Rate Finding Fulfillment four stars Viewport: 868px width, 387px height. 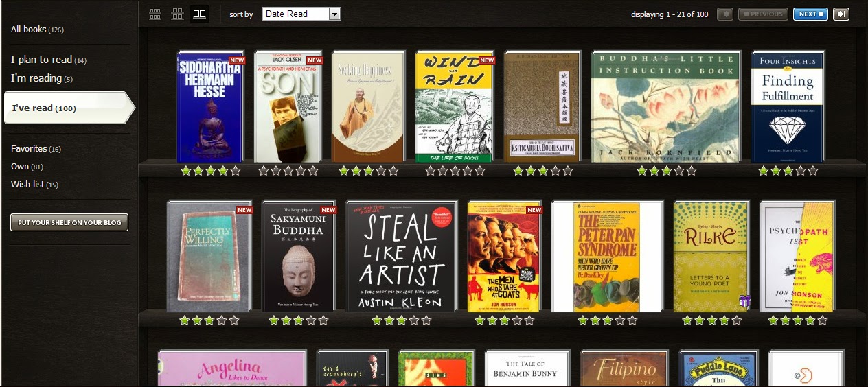[x=800, y=171]
